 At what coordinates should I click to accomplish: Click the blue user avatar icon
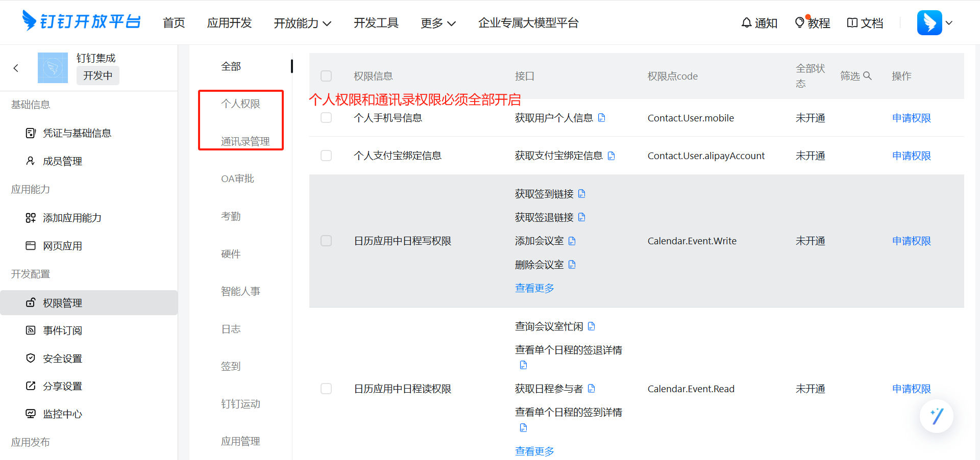[x=929, y=23]
